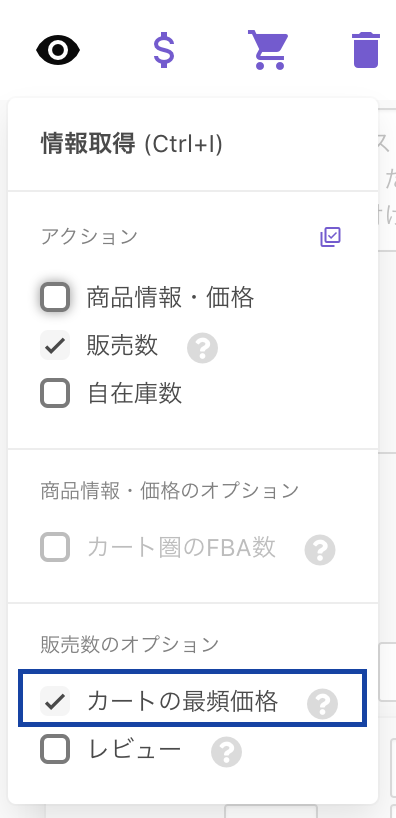Image resolution: width=396 pixels, height=818 pixels.
Task: Click the 商品情報・価格のオプション section heading
Action: [170, 490]
